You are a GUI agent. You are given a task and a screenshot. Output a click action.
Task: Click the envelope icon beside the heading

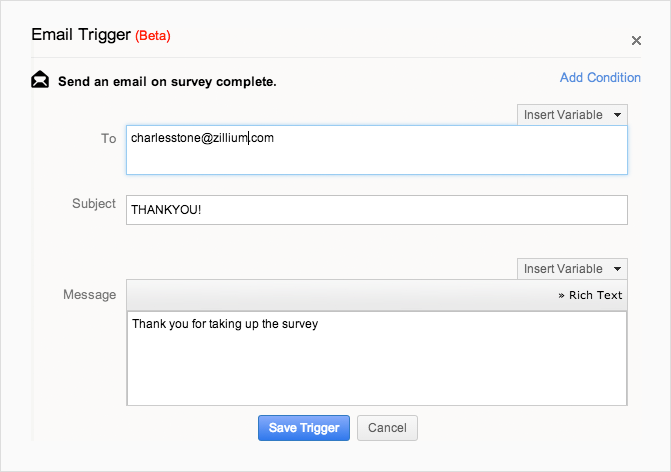coord(40,80)
